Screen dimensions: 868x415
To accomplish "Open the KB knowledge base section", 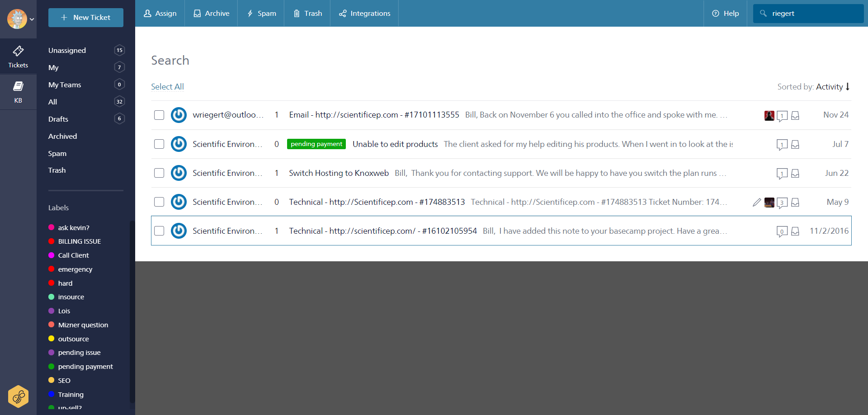I will (x=18, y=92).
